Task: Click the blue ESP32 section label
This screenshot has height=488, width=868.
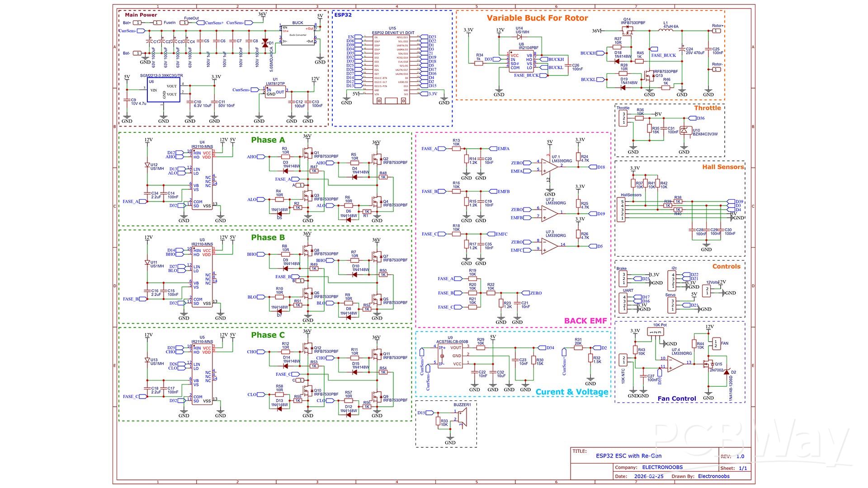Action: click(343, 14)
